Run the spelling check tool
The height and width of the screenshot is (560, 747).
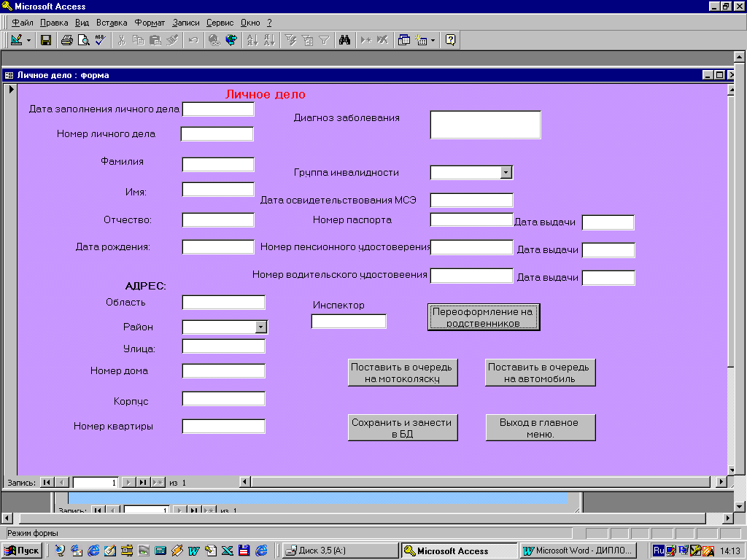(100, 40)
